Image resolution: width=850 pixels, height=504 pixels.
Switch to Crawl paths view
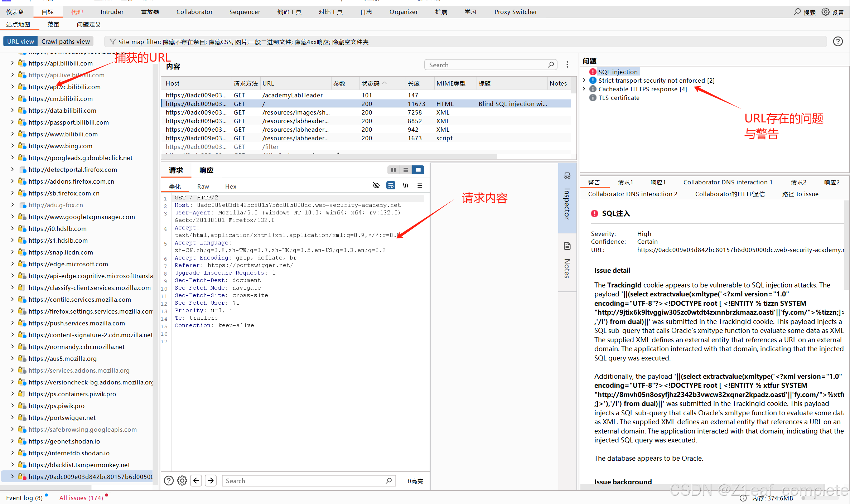point(66,42)
